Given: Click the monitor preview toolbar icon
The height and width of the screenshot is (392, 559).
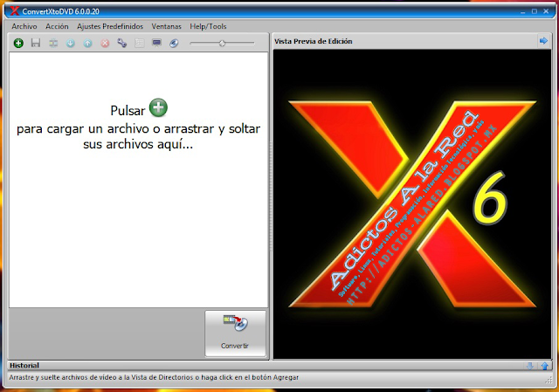Looking at the screenshot, I should (x=156, y=43).
